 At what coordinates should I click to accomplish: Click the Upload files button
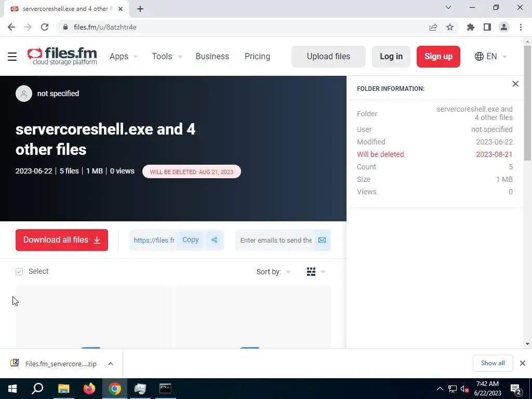(328, 56)
